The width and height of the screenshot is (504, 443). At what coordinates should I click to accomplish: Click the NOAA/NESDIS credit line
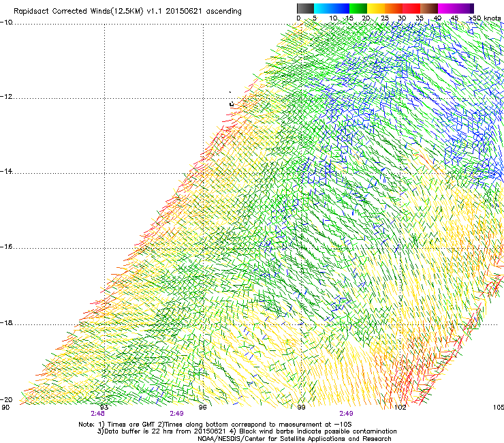[294, 439]
